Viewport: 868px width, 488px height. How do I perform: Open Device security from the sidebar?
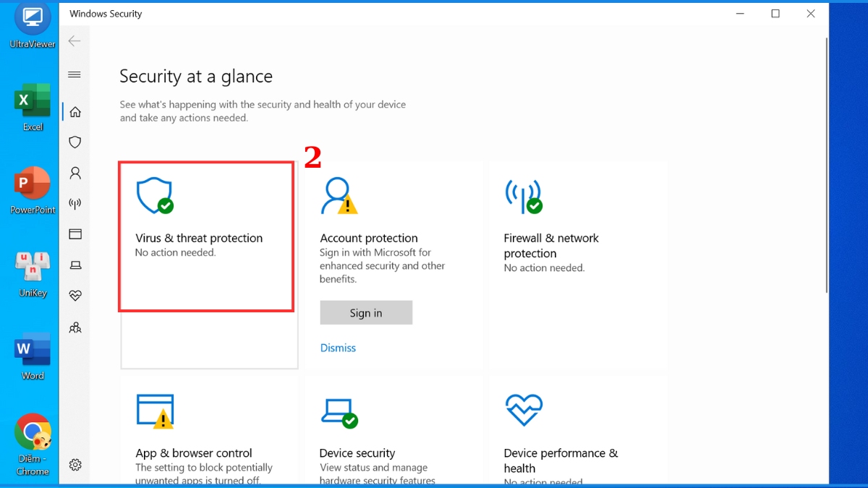75,265
